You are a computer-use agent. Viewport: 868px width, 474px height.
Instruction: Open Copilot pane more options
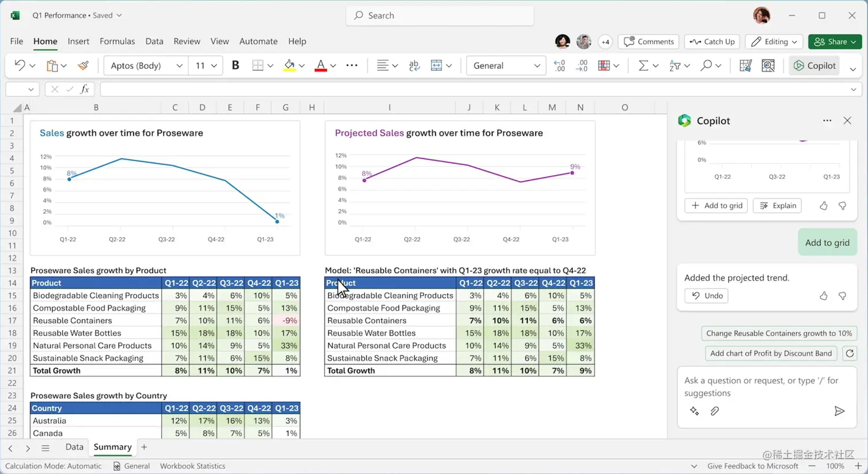[827, 121]
